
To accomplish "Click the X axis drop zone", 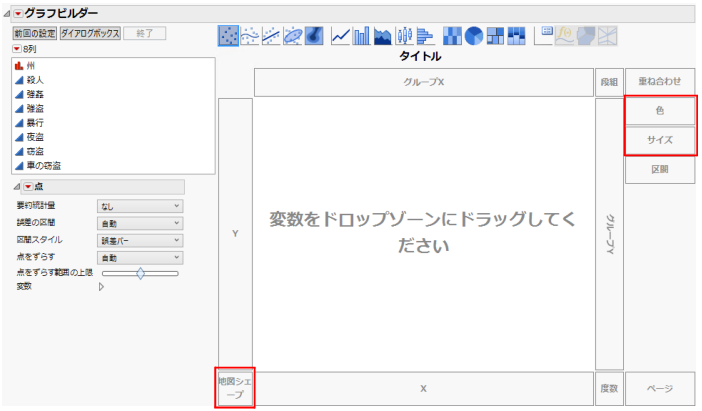I will point(424,389).
